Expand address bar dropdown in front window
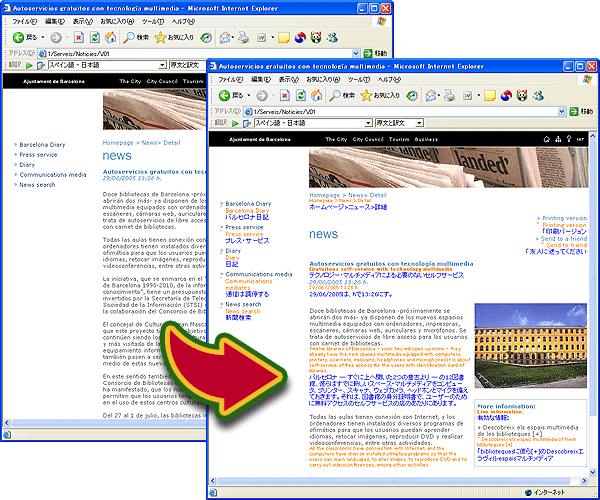The height and width of the screenshot is (500, 600). 561,112
